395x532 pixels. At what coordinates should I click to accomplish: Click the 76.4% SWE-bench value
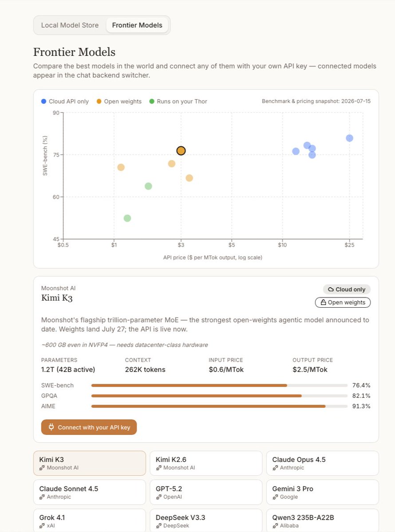click(x=362, y=385)
